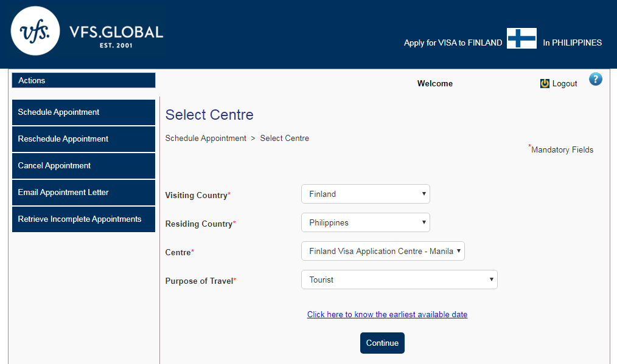Click the Centre field label
The image size is (617, 364).
tap(180, 252)
